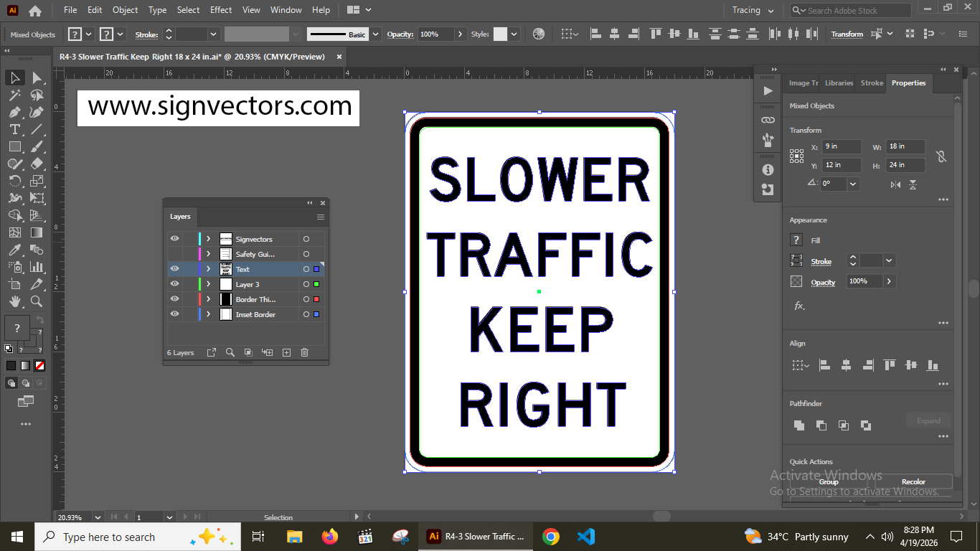Hide the Signvectors layer

[174, 239]
